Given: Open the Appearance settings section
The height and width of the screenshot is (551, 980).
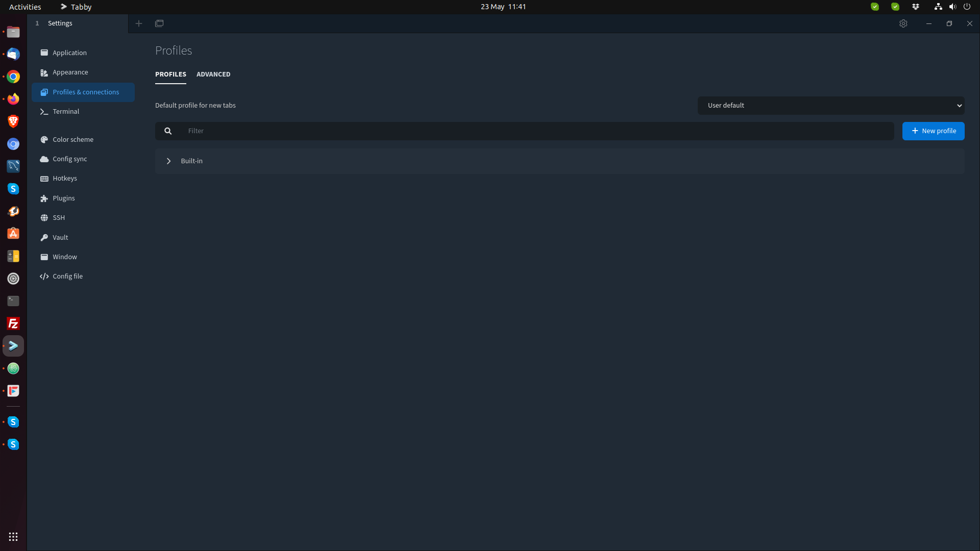Looking at the screenshot, I should click(83, 72).
